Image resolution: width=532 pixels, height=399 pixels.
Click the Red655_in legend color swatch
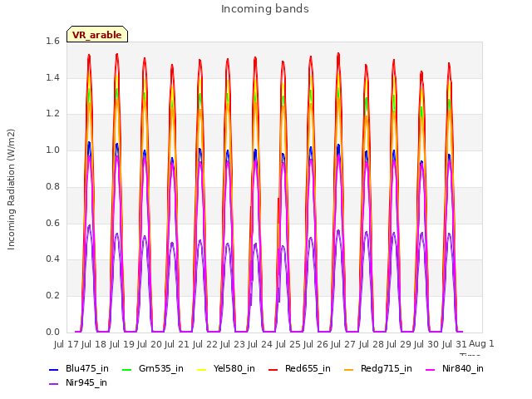[x=273, y=369]
